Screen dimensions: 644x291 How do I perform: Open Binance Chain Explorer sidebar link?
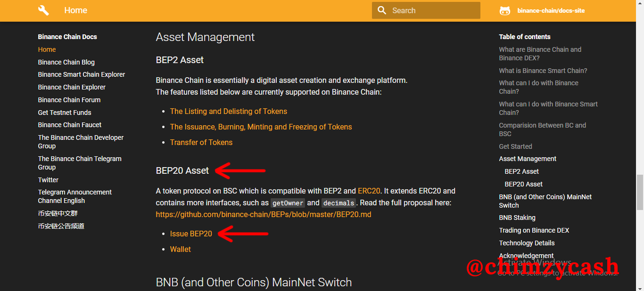tap(72, 87)
